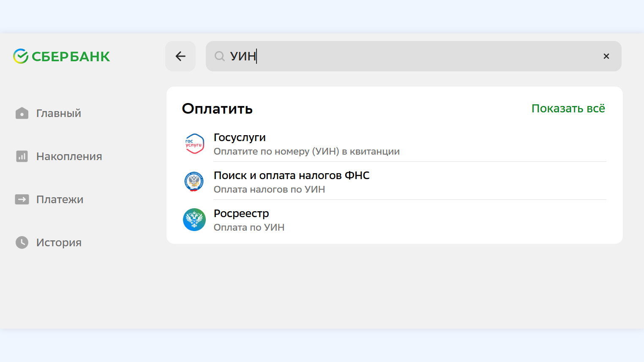
Task: Click the Накопления chart icon
Action: pos(22,156)
